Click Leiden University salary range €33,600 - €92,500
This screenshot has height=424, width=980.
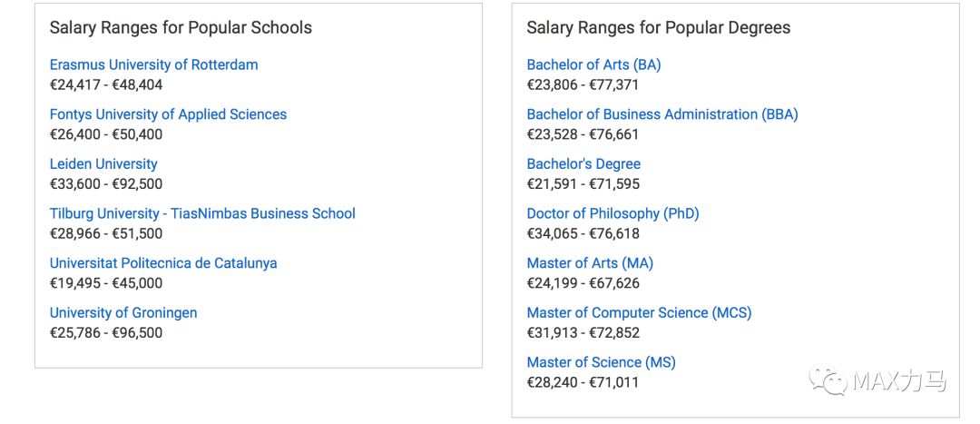(x=106, y=183)
